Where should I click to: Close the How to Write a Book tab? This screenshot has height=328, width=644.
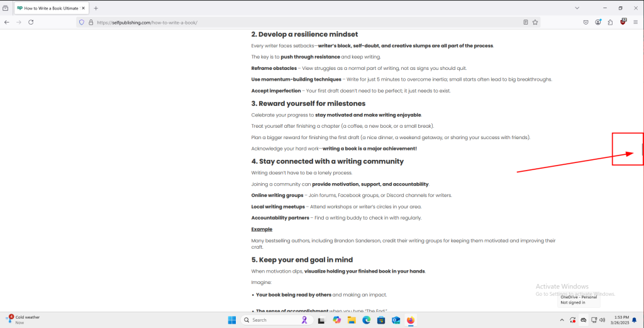pyautogui.click(x=84, y=8)
